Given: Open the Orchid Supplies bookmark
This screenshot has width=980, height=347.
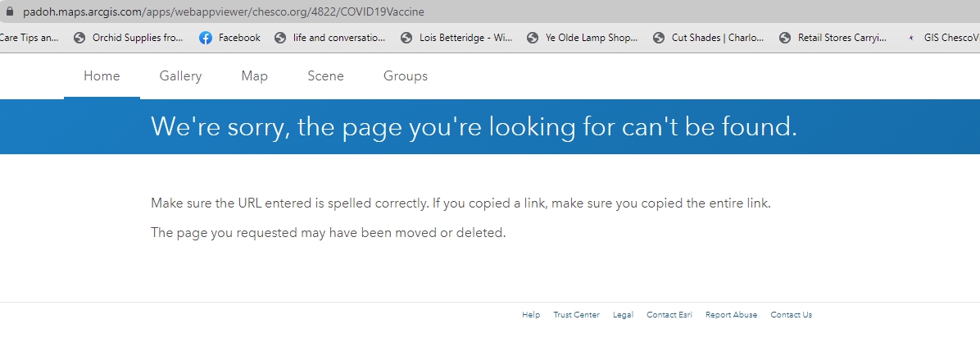Looking at the screenshot, I should 129,38.
